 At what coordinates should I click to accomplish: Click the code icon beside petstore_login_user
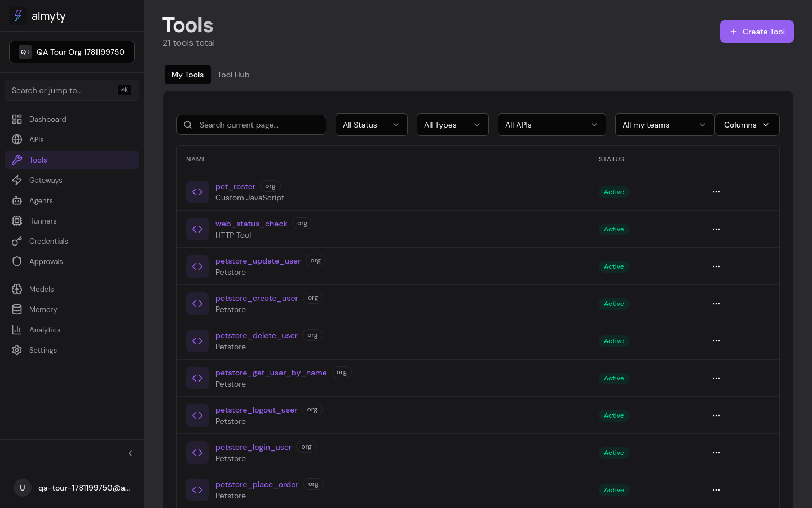click(x=197, y=453)
